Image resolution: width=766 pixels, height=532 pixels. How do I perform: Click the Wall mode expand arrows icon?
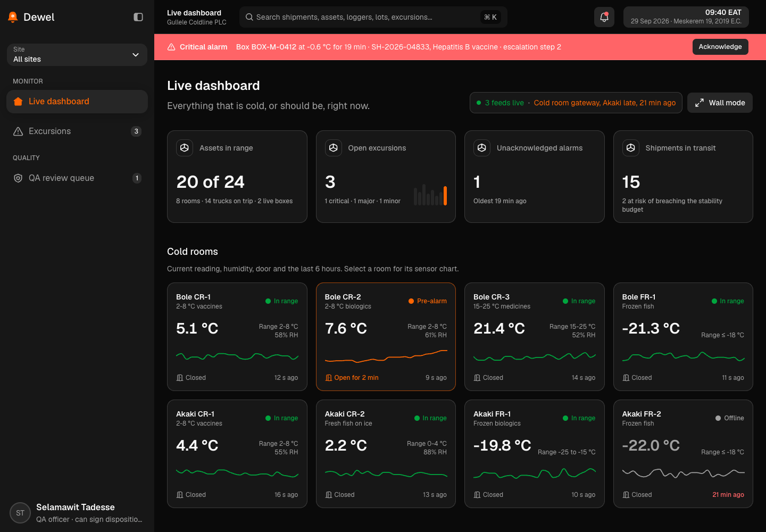click(700, 103)
